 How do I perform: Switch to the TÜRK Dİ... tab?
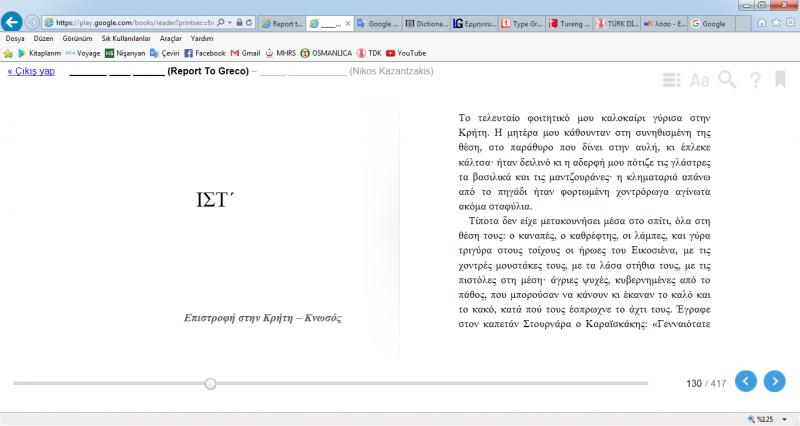point(618,23)
